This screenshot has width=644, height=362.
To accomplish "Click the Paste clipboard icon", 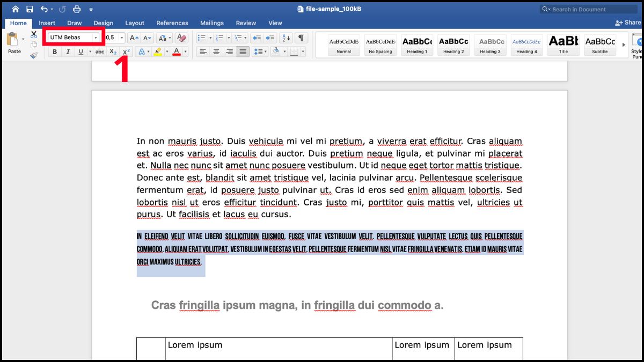I will click(12, 40).
